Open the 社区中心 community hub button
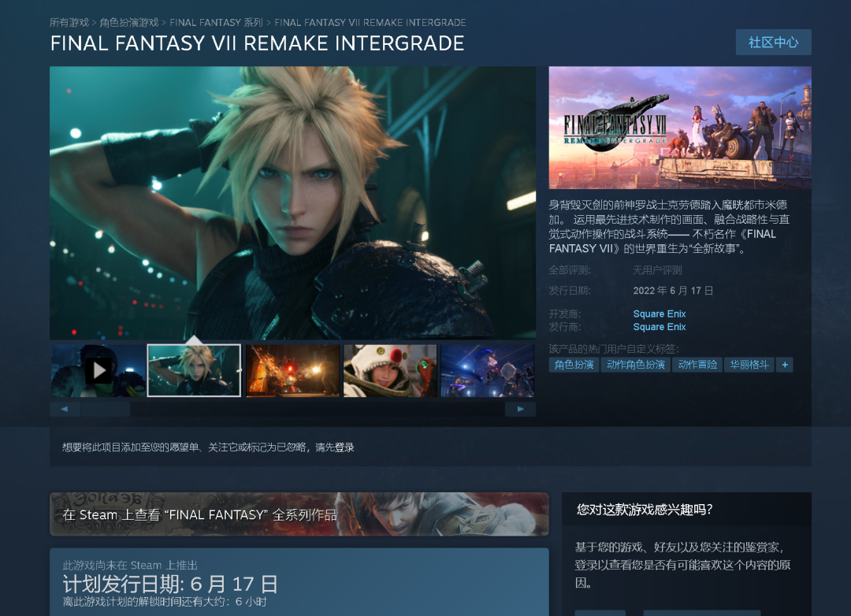Screen dimensions: 851x616 [x=774, y=43]
